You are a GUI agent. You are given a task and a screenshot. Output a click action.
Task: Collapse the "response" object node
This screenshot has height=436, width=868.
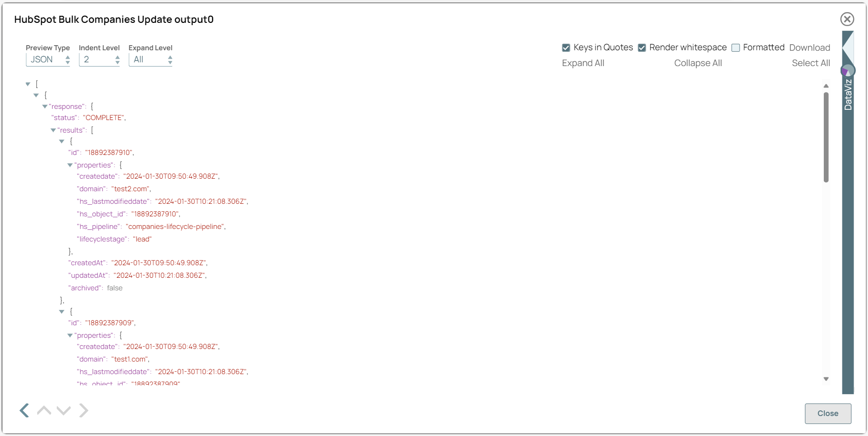pyautogui.click(x=45, y=107)
